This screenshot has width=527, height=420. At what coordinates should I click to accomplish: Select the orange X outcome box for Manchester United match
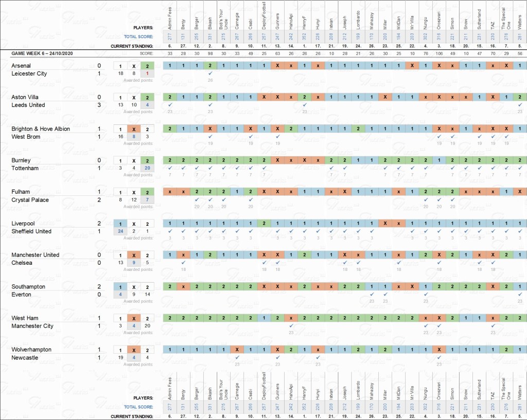coord(134,255)
